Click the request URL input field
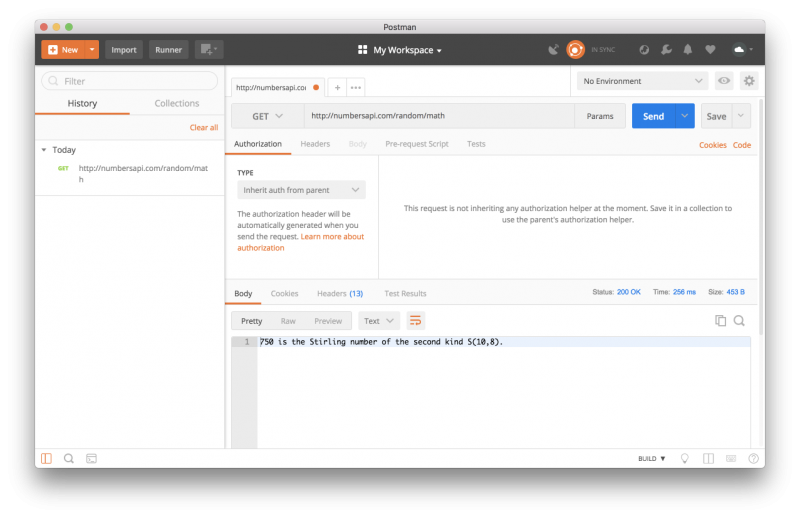Screen dimensions: 800x518 436,116
